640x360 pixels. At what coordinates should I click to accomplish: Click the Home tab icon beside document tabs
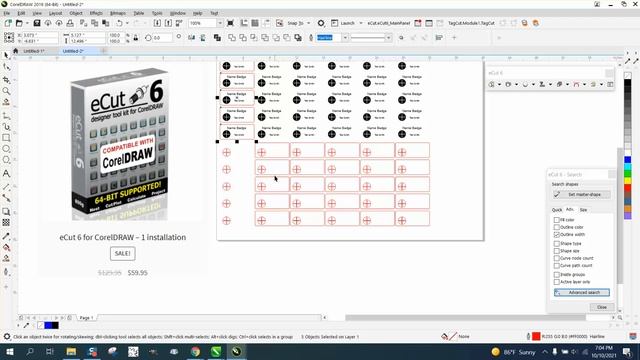tap(16, 51)
